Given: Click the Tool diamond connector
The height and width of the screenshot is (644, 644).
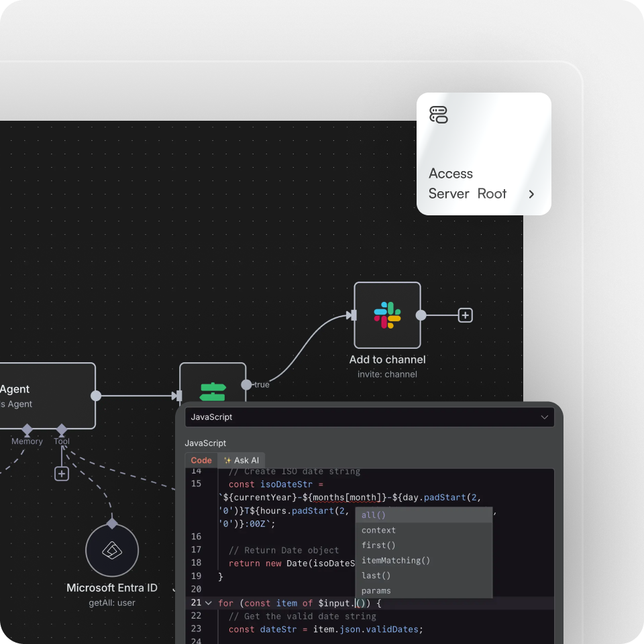Looking at the screenshot, I should pos(62,429).
